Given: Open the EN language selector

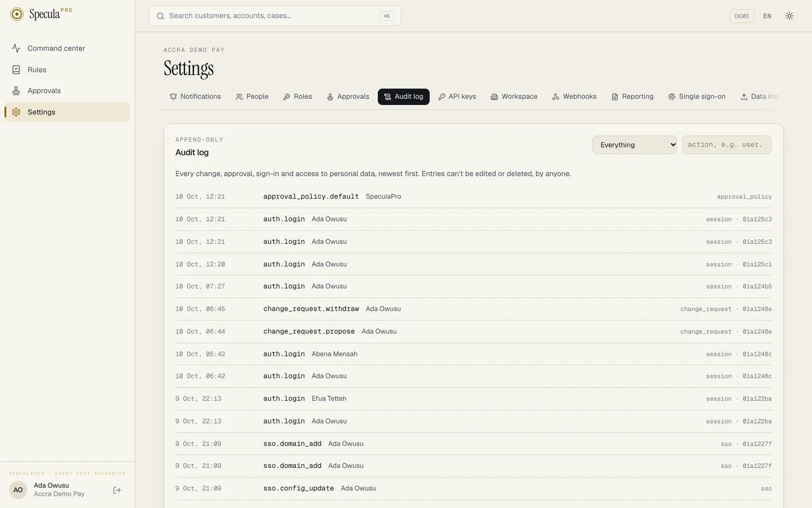Looking at the screenshot, I should (767, 16).
